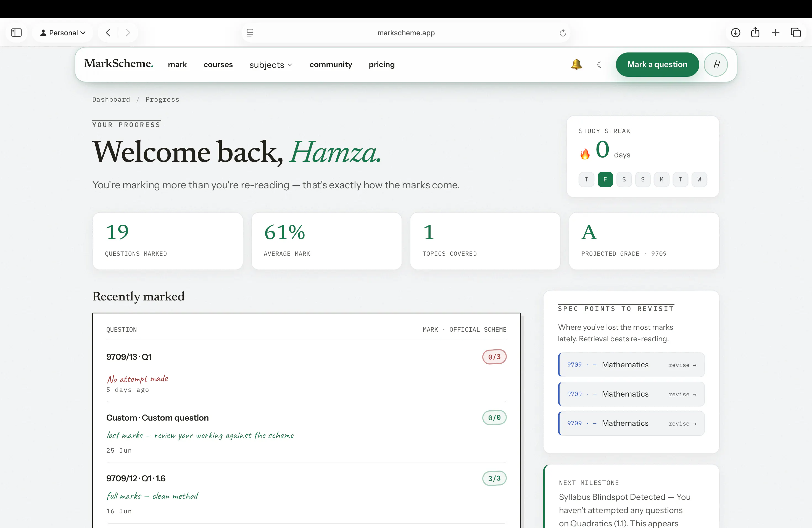
Task: Click the 'lost marks — review your working' note
Action: pos(200,435)
